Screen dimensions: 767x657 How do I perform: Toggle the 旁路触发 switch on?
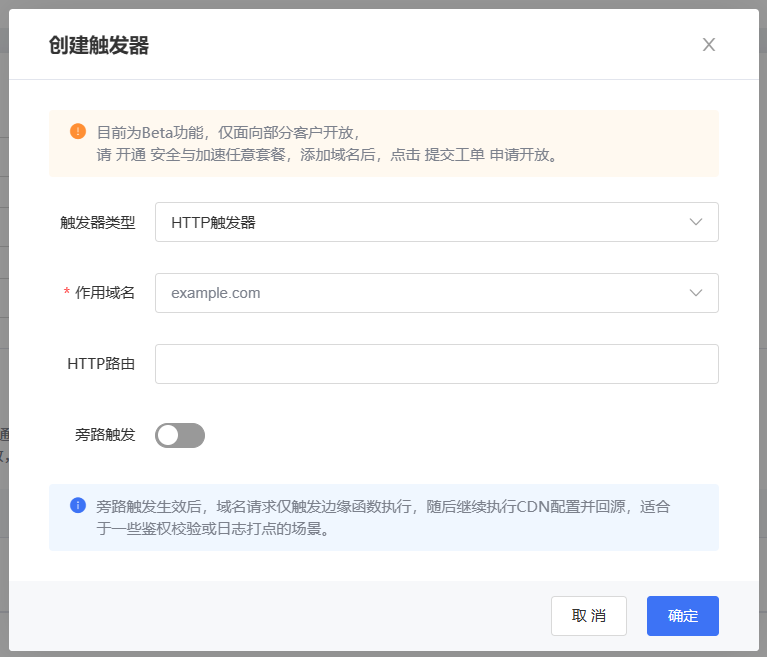180,435
